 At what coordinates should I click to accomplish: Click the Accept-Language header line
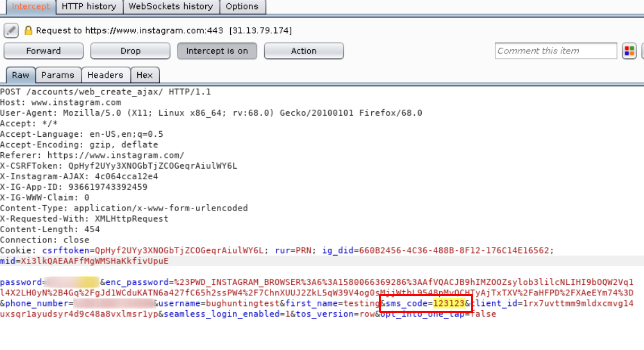[82, 134]
